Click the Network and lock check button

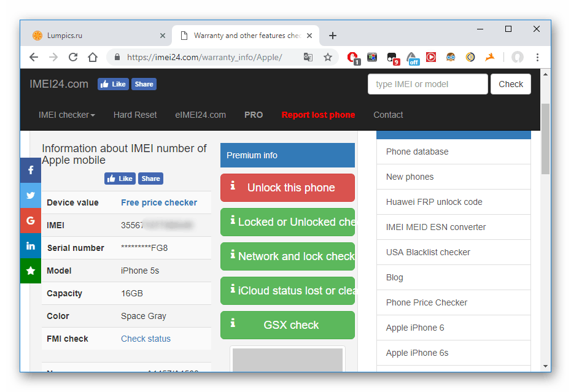click(288, 256)
